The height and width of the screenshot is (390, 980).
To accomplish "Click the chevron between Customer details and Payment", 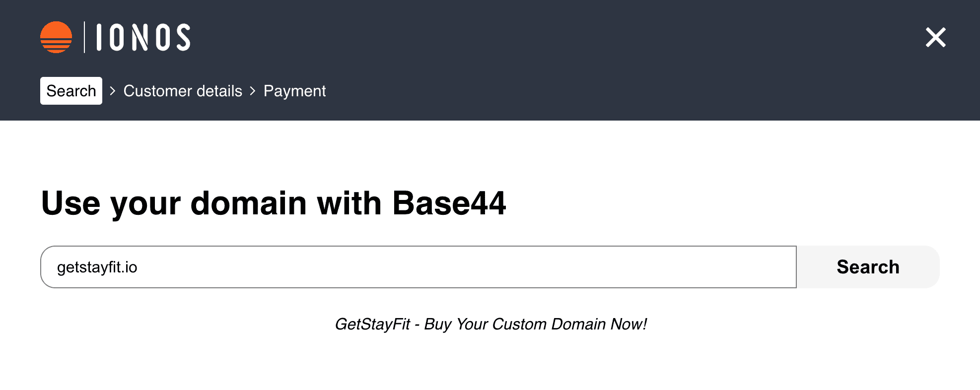I will coord(252,91).
